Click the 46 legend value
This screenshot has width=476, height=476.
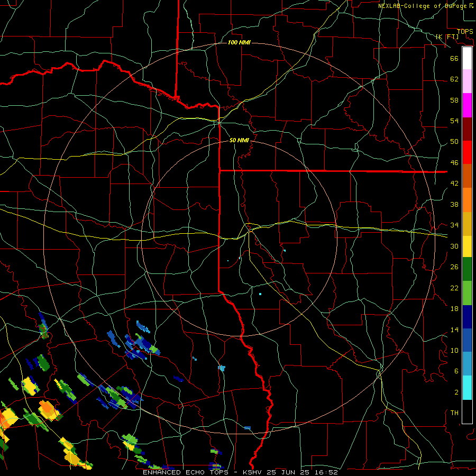point(454,163)
